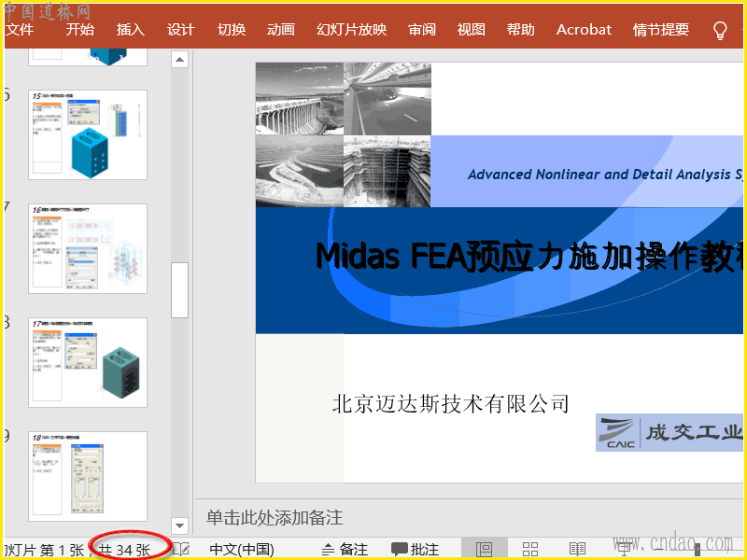
Task: Open the 审阅 ribbon tab
Action: point(422,30)
